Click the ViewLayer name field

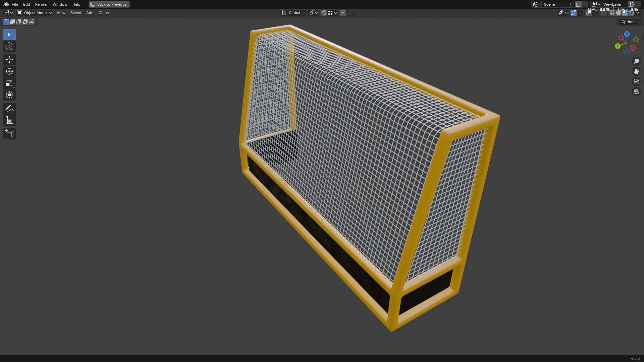click(x=614, y=4)
